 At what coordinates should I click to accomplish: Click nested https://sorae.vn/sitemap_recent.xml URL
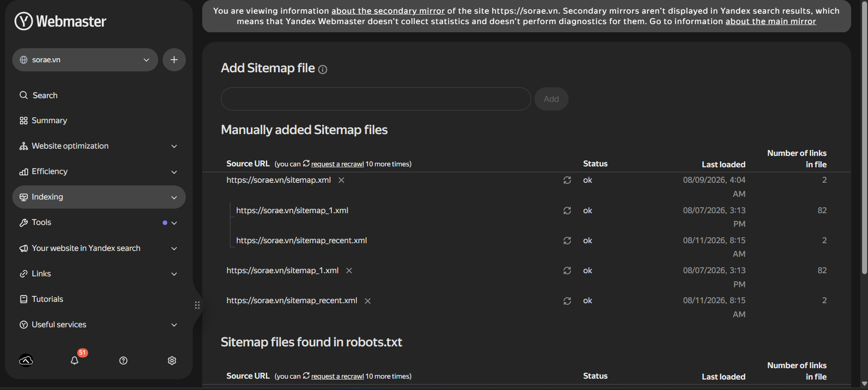point(301,240)
